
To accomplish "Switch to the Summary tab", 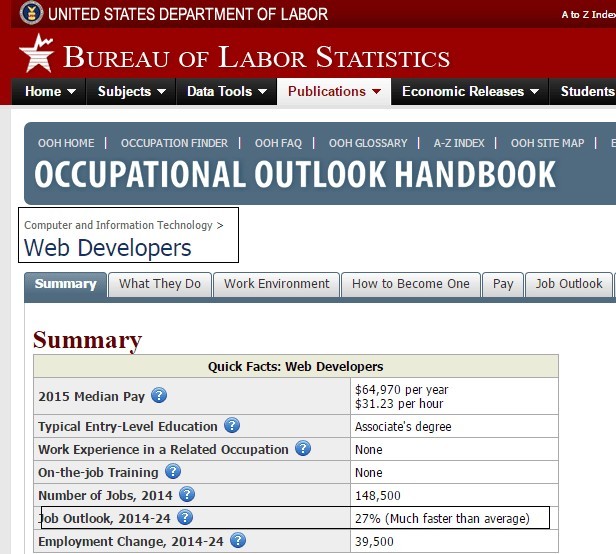I will (x=65, y=284).
